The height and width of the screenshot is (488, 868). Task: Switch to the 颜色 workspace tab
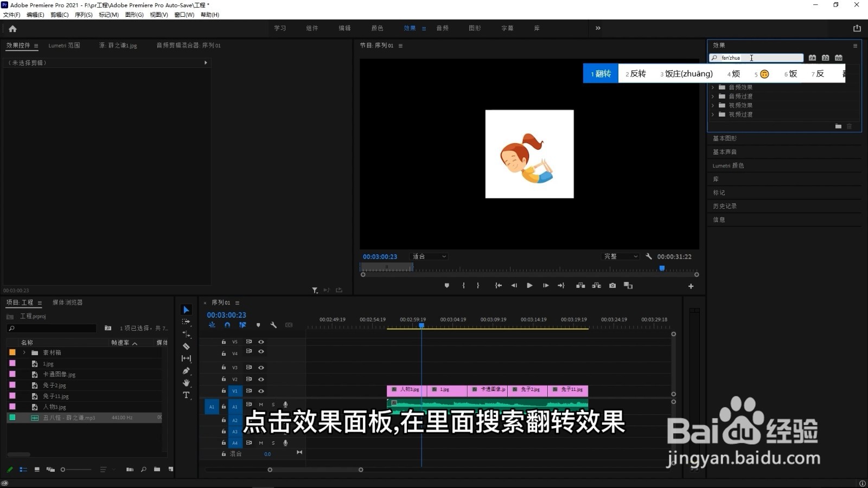click(377, 28)
